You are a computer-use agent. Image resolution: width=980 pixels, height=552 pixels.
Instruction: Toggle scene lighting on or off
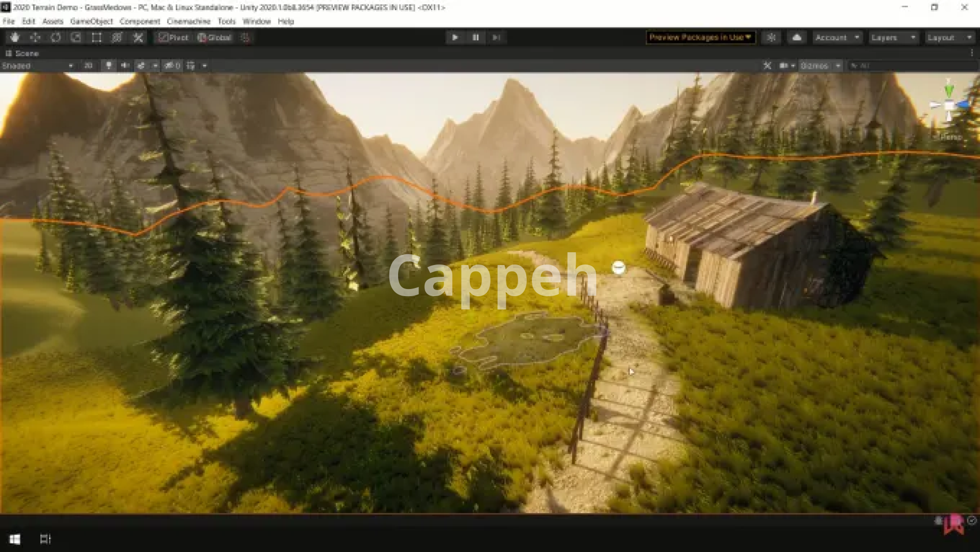[109, 66]
